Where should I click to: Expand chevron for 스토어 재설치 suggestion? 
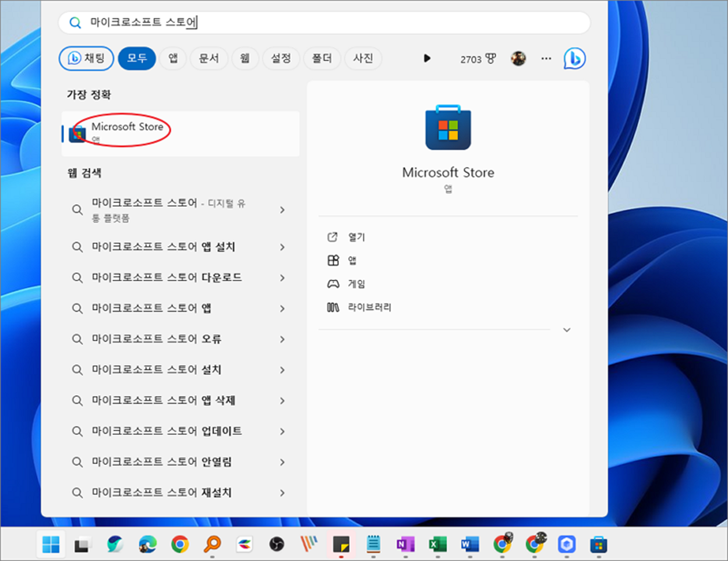point(282,493)
